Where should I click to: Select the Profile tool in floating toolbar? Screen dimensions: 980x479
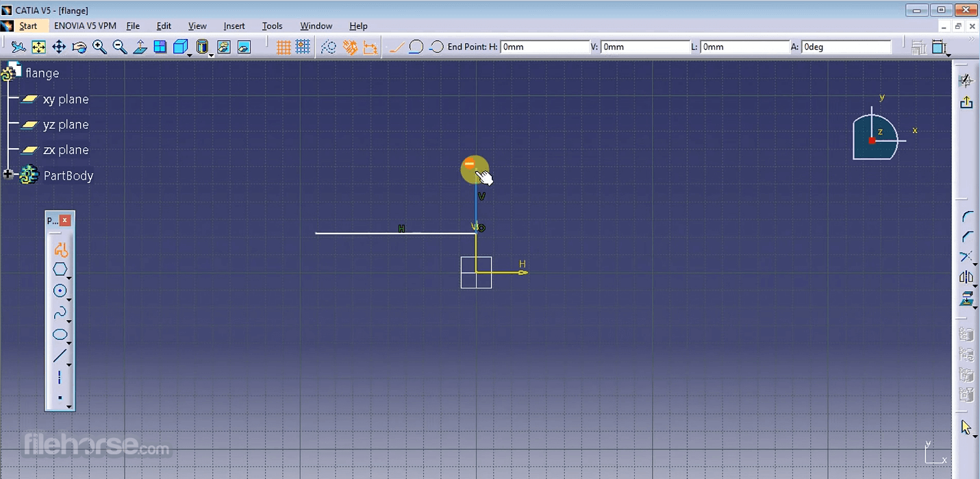pyautogui.click(x=60, y=250)
